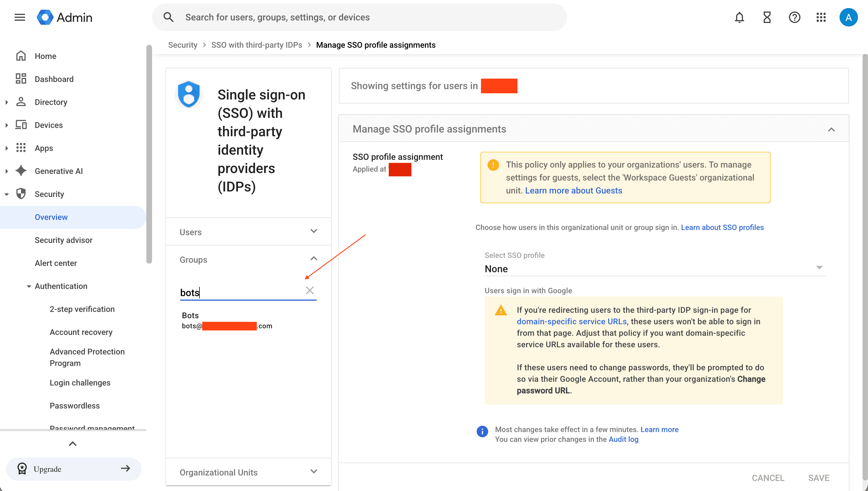868x491 pixels.
Task: Collapse the sidebar bottom chevron
Action: click(x=73, y=444)
